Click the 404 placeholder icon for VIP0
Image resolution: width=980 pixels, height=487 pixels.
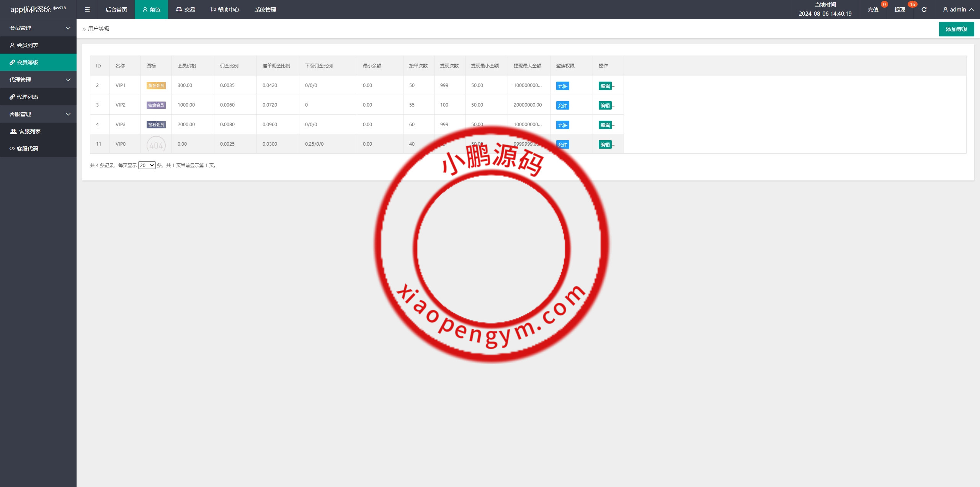coord(156,145)
